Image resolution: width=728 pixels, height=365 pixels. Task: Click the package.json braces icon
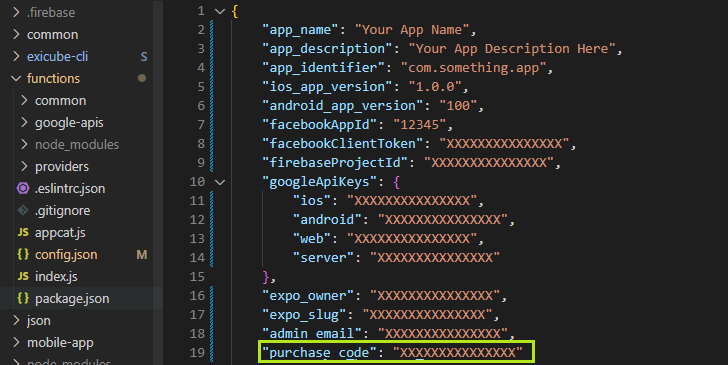point(23,298)
